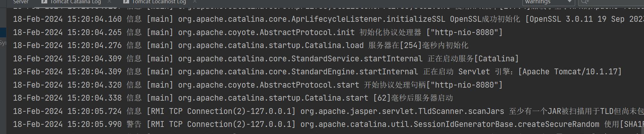Viewport: 644px width, 134px height.
Task: Click the Tomcat Localhost Log tab icon
Action: 126,2
